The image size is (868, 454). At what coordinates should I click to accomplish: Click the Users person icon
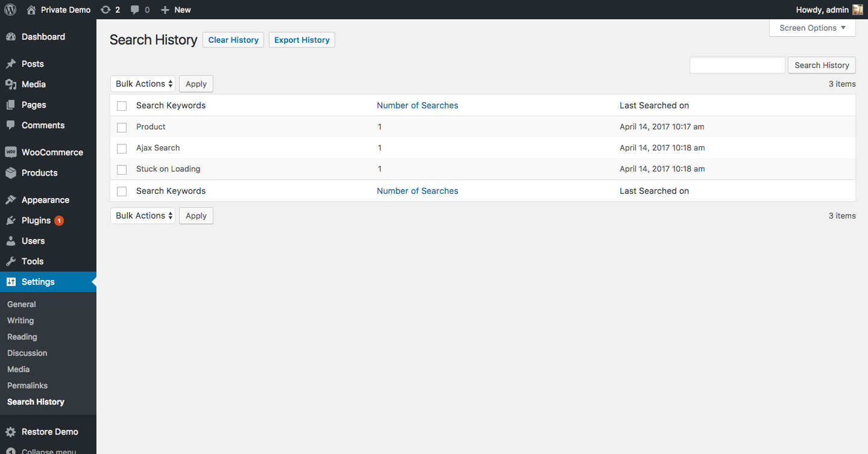point(11,241)
